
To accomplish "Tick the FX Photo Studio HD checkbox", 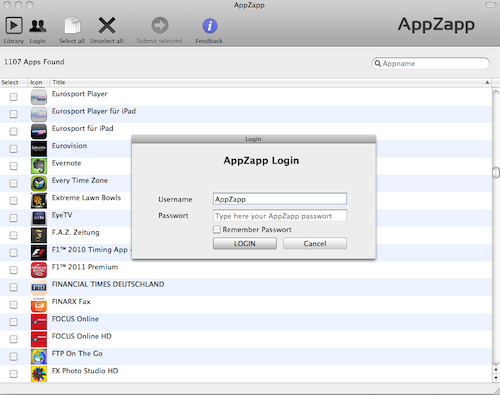I will 13,374.
